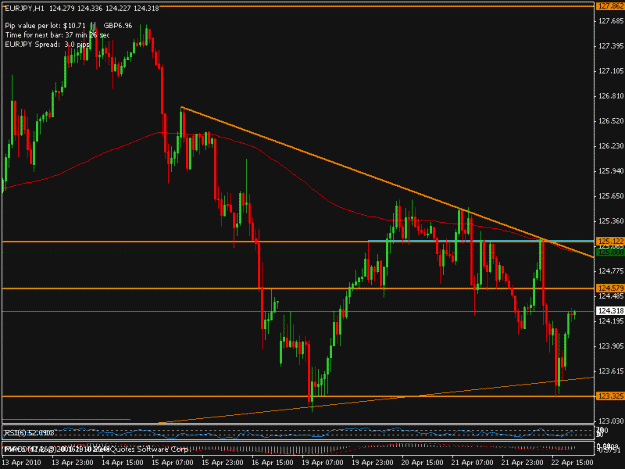Click the '22 Apr 15:00' time label
This screenshot has width=625, height=469.
[572, 463]
